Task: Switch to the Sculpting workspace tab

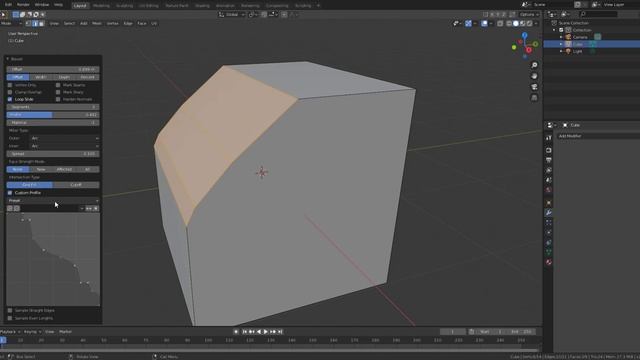Action: [x=124, y=6]
